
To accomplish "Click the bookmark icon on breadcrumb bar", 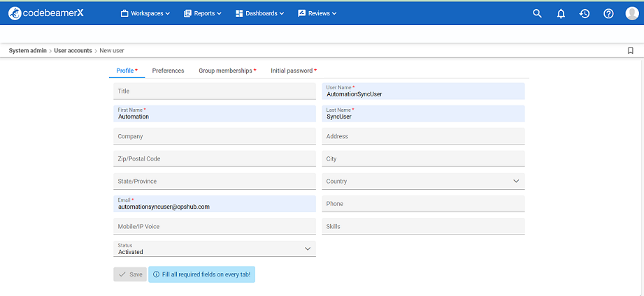I will point(630,51).
